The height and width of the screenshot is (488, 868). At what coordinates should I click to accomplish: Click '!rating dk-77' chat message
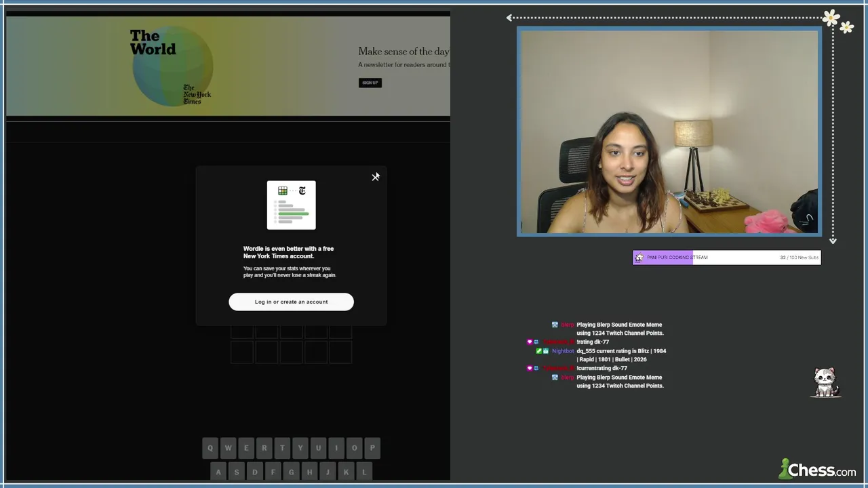[593, 342]
